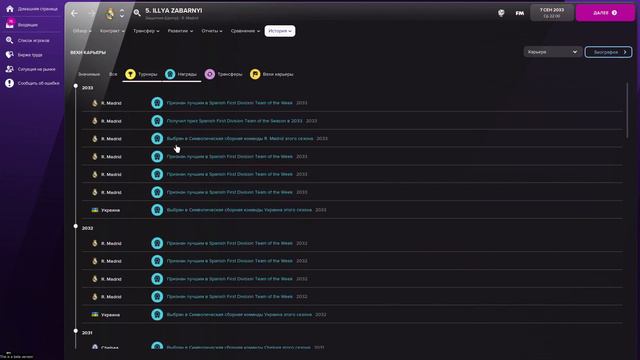Toggle the Все filter
This screenshot has height=360, width=640.
pyautogui.click(x=113, y=74)
